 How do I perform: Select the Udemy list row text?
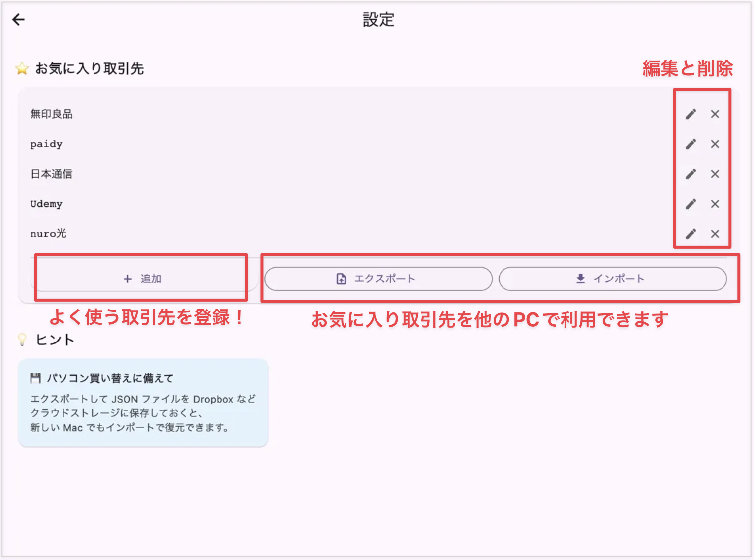click(x=46, y=204)
